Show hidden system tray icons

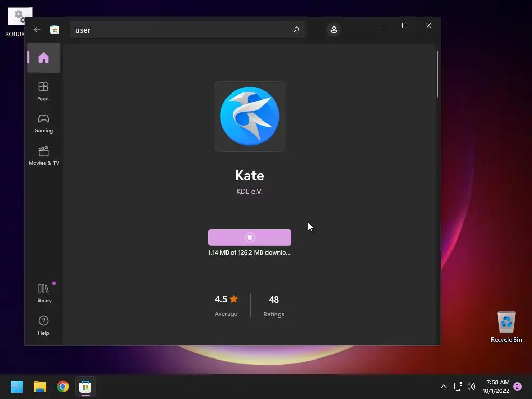click(444, 387)
